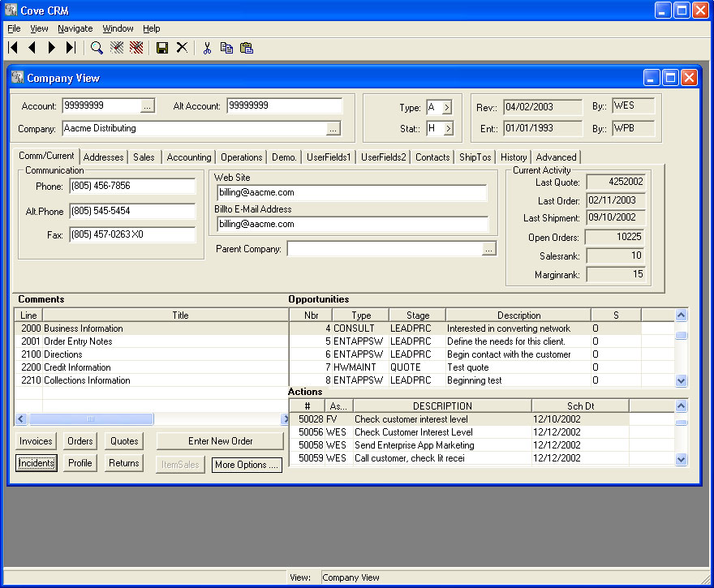Click the Web Site field
Screen dimensions: 714x588
click(x=352, y=192)
